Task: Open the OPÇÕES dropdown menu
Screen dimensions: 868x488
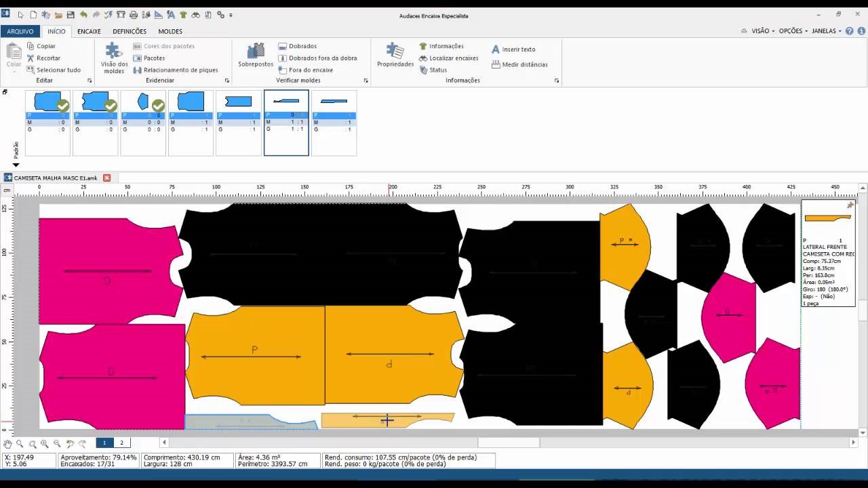Action: point(793,31)
